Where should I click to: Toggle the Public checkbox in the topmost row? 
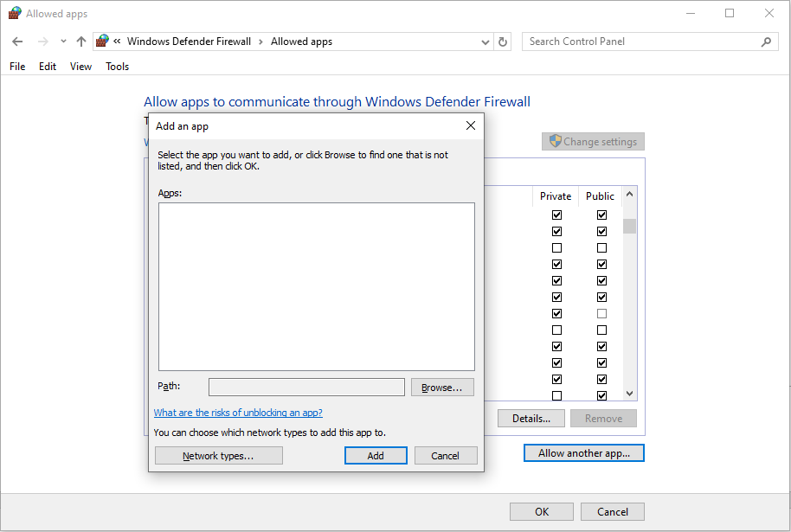601,215
